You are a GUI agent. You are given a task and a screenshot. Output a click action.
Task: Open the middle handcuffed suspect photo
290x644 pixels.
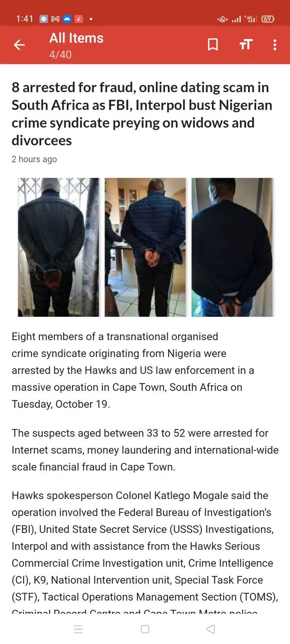click(x=145, y=247)
